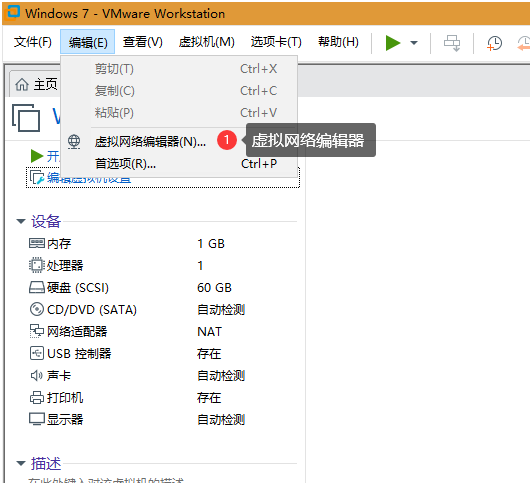Open the 帮助(H) menu
Viewport: 531px width, 484px height.
tap(338, 42)
